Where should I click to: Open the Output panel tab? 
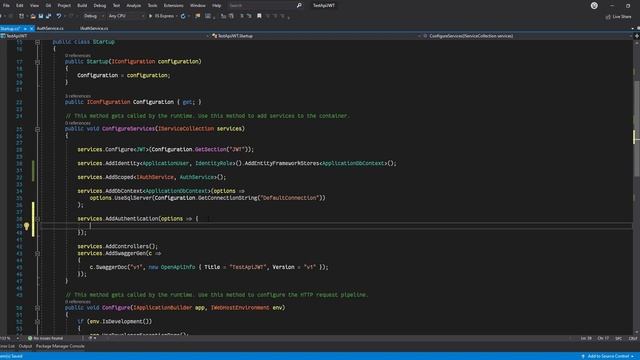coord(25,346)
